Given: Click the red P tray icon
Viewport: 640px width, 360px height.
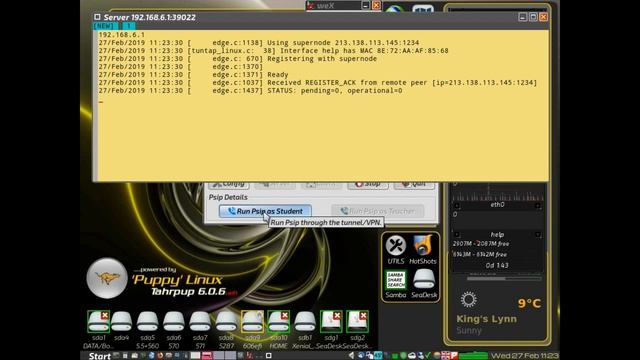Looking at the screenshot, I should pos(454,356).
